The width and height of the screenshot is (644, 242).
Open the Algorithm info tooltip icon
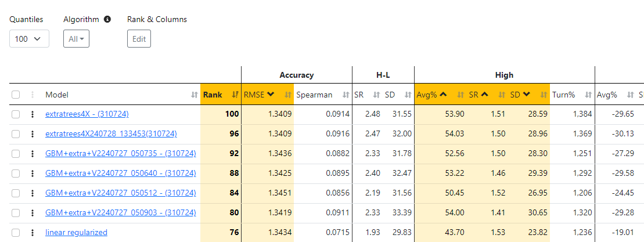(x=107, y=19)
